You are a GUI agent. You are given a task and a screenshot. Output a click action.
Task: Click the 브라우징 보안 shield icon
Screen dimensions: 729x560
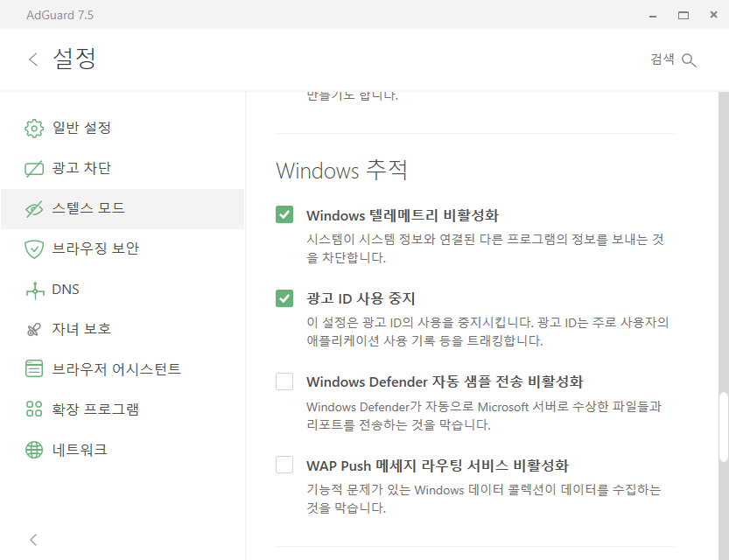(x=34, y=249)
